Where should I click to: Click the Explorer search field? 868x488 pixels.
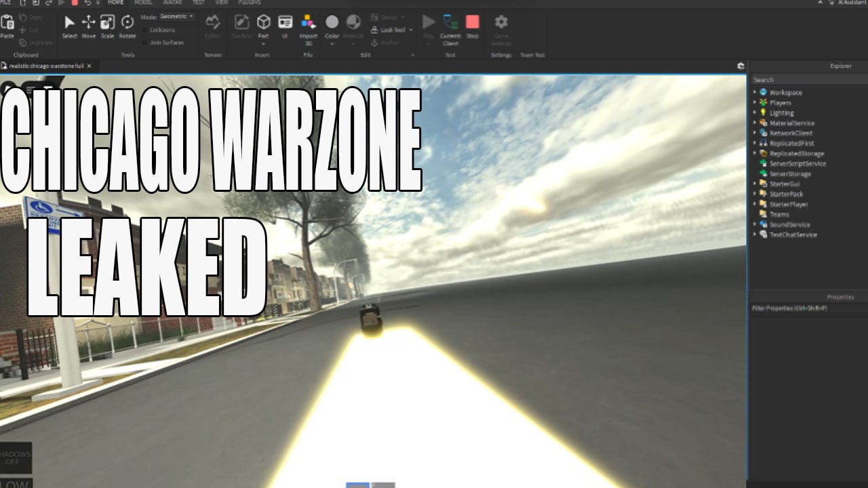[808, 80]
